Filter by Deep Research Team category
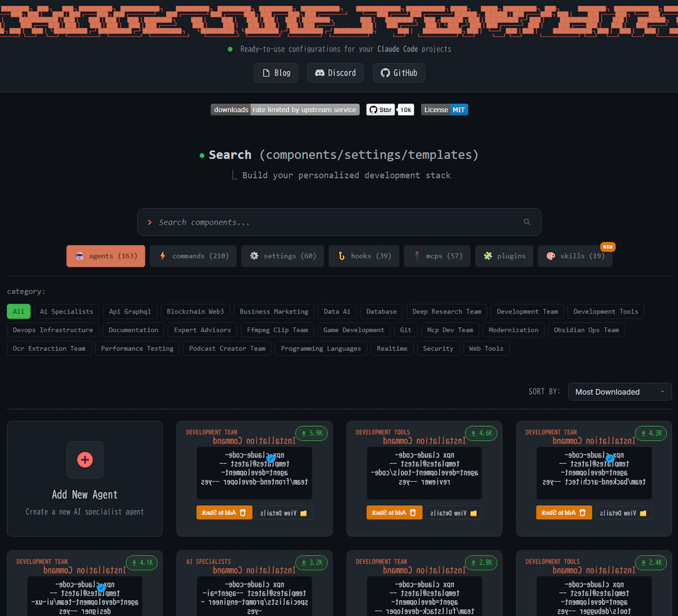This screenshot has height=616, width=678. pos(447,311)
